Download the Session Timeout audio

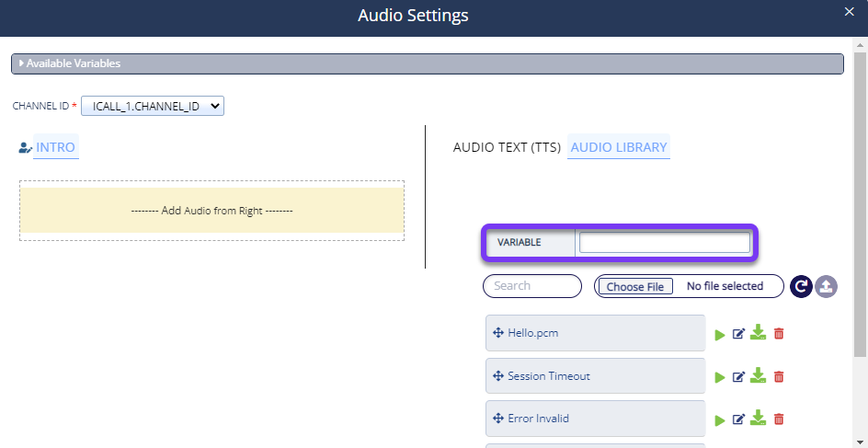(758, 375)
